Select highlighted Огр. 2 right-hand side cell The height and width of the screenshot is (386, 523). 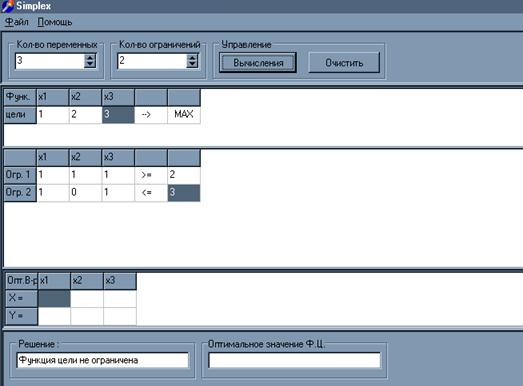[184, 193]
